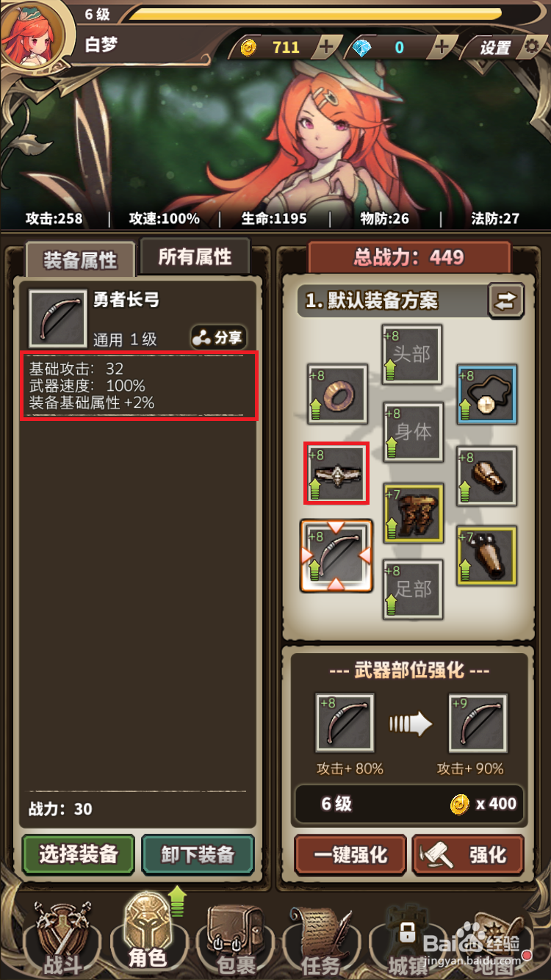Click the experience progress bar

click(316, 14)
